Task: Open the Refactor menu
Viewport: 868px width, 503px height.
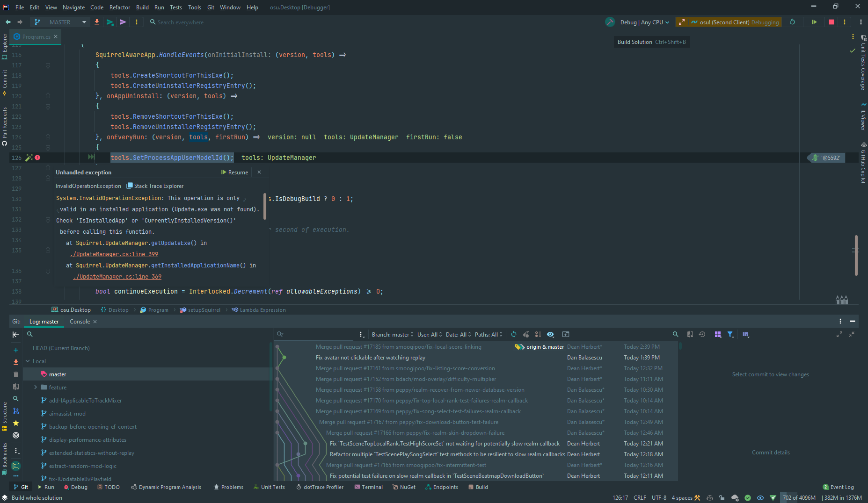Action: tap(119, 7)
